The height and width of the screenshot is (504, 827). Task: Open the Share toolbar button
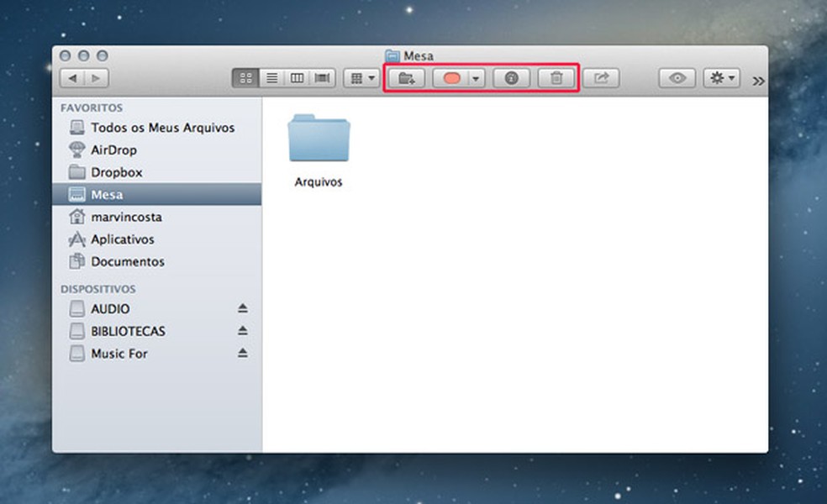point(601,79)
